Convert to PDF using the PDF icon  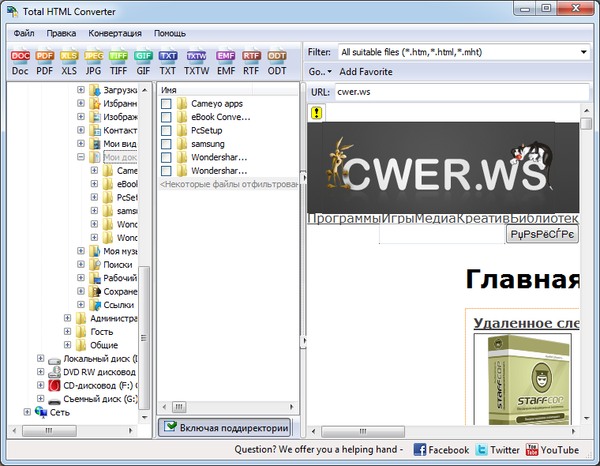pos(45,61)
